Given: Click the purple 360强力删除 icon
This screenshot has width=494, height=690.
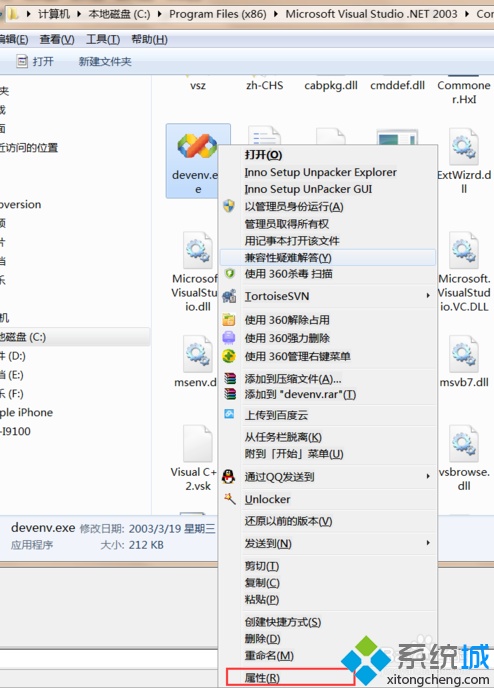Looking at the screenshot, I should 229,338.
